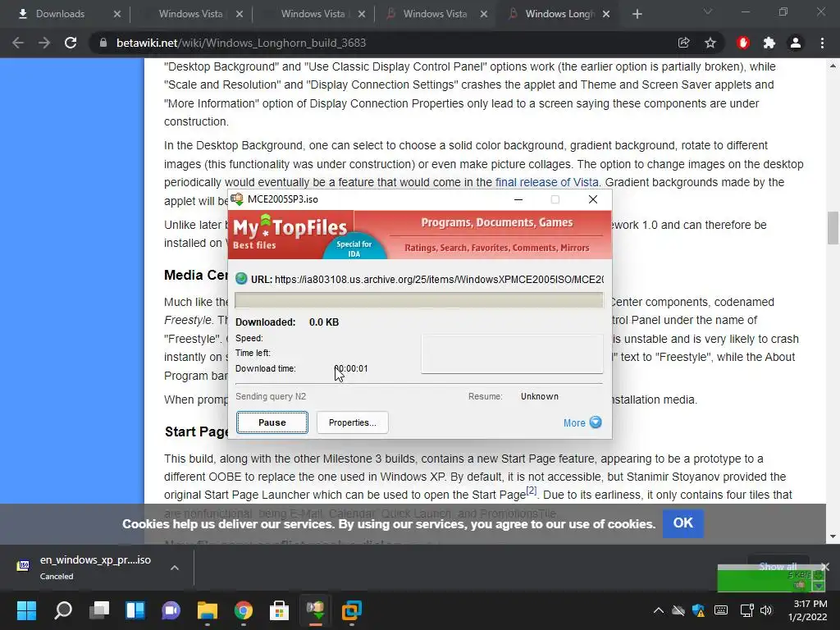Open Microsoft Store from the taskbar
Image resolution: width=840 pixels, height=630 pixels.
click(279, 610)
